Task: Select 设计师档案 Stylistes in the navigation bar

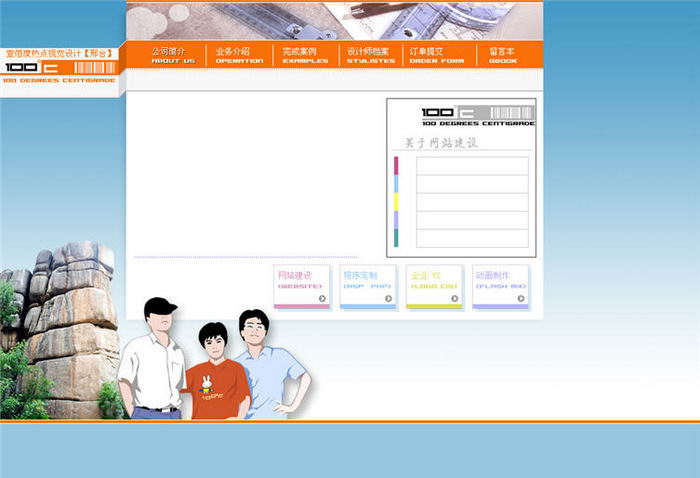Action: click(370, 55)
